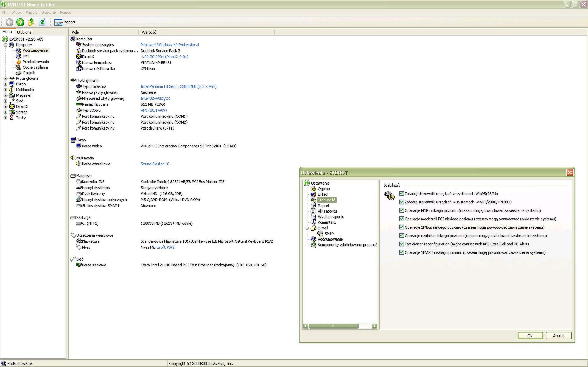
Task: Disable low-level sensor (czujnika) operations checkbox
Action: coord(401,236)
